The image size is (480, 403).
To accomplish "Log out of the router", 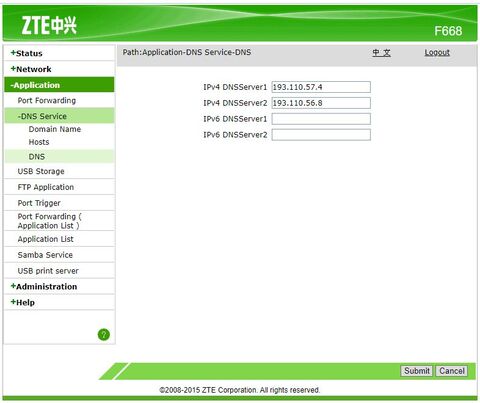I will point(437,53).
